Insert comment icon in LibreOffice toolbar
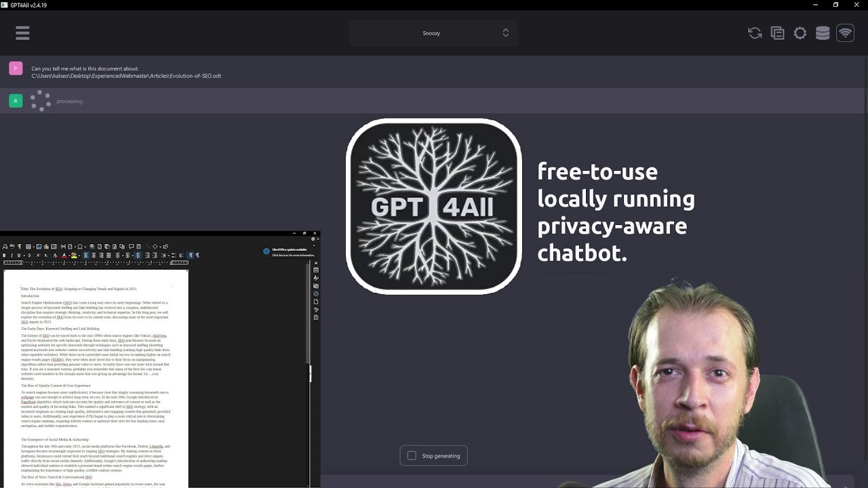This screenshot has width=868, height=488. coord(131,247)
